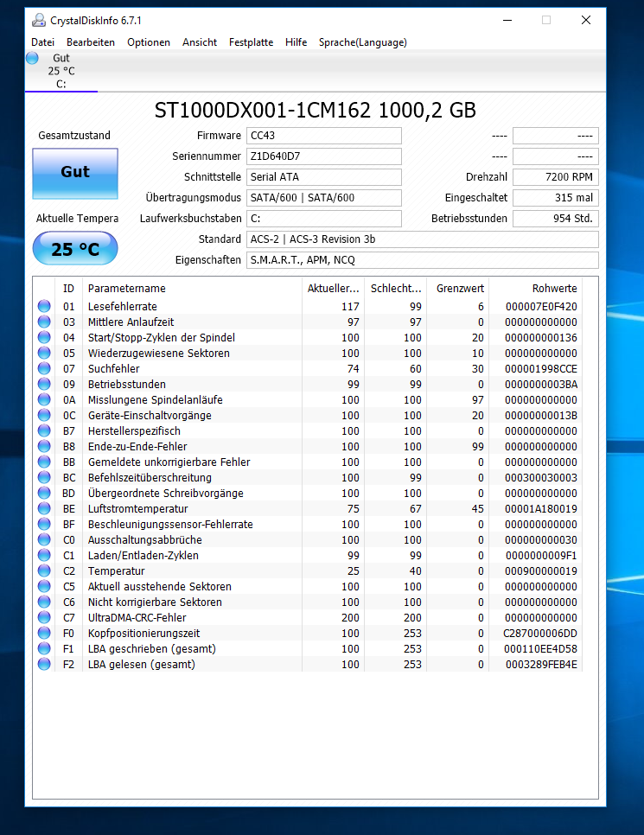Click status orb for Misslungene Spindelanläufe
The width and height of the screenshot is (644, 835).
(44, 399)
